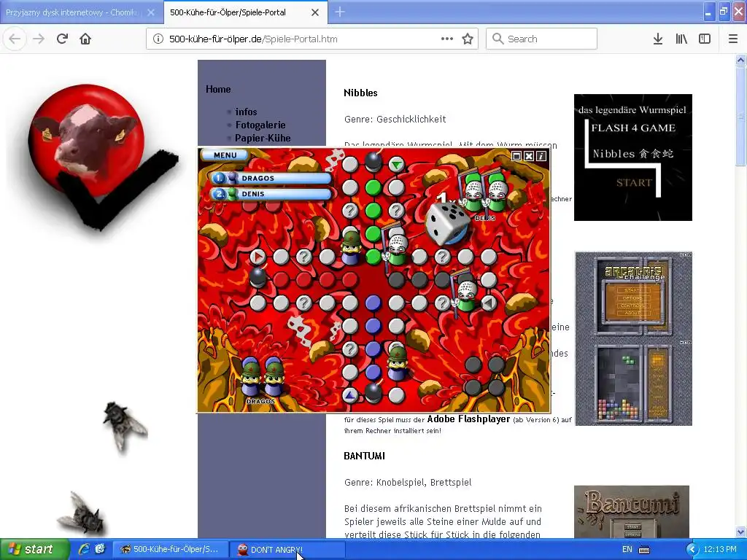Click the blue up-arrow start field
This screenshot has height=560, width=747.
click(x=350, y=394)
